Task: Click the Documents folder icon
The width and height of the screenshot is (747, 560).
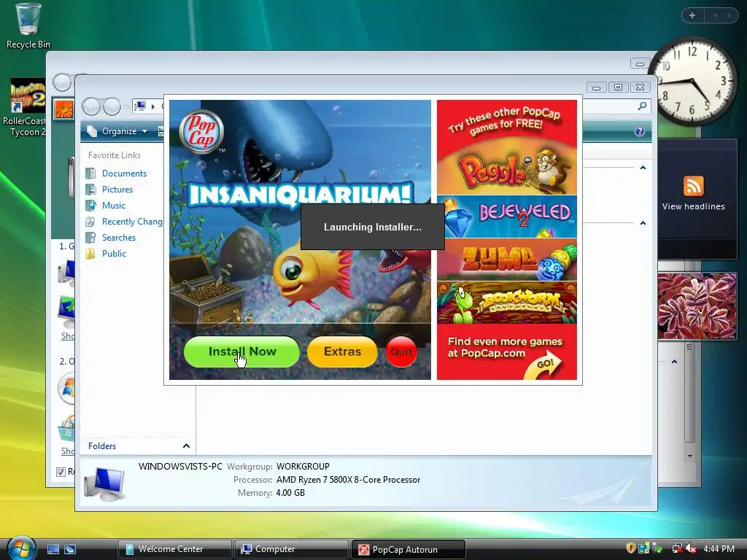Action: pos(90,174)
